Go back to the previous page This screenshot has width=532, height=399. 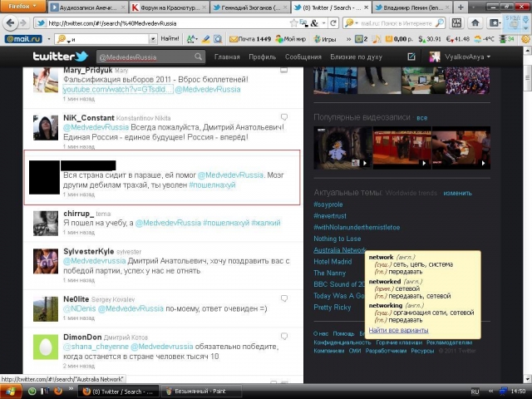click(11, 23)
